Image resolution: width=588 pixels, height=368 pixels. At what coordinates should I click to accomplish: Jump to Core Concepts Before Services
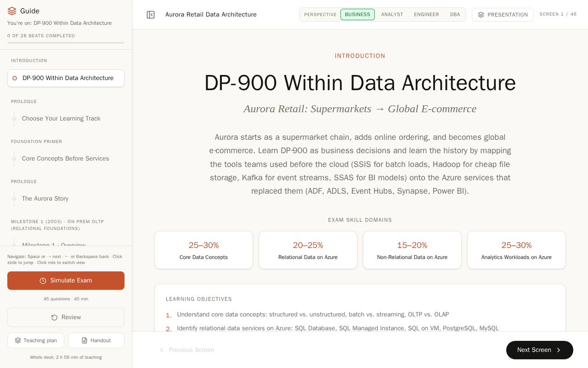click(66, 159)
